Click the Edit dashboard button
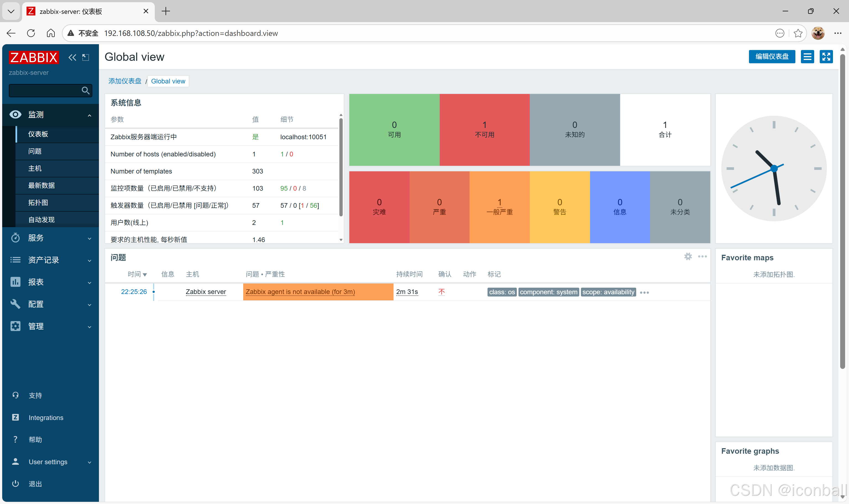This screenshot has width=849, height=504. 772,57
